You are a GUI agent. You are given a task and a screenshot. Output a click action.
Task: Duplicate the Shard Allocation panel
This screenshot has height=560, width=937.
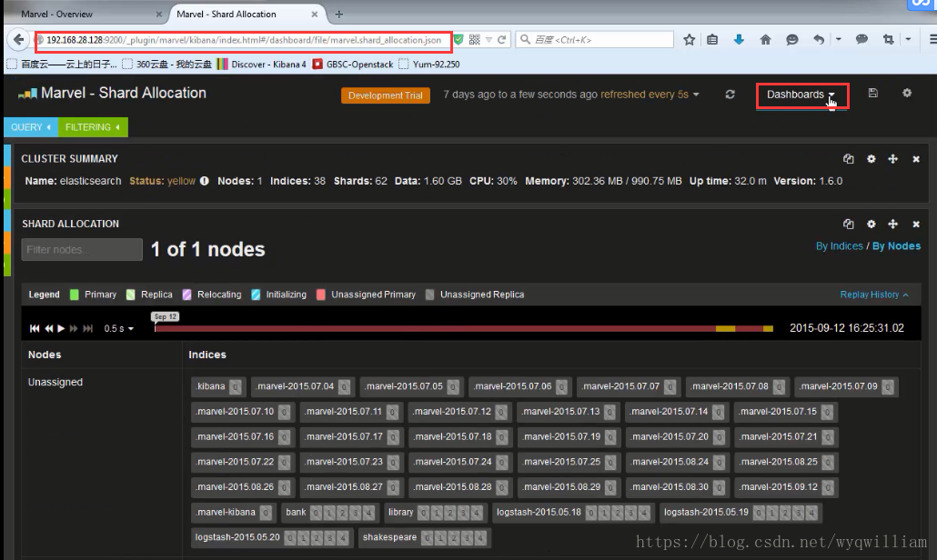(849, 224)
